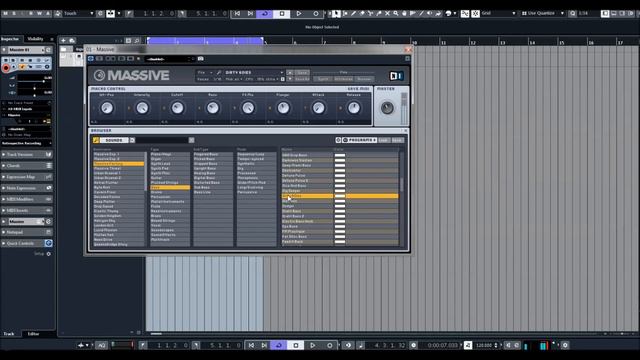Switch to the Synth view in Massive

pos(323,79)
